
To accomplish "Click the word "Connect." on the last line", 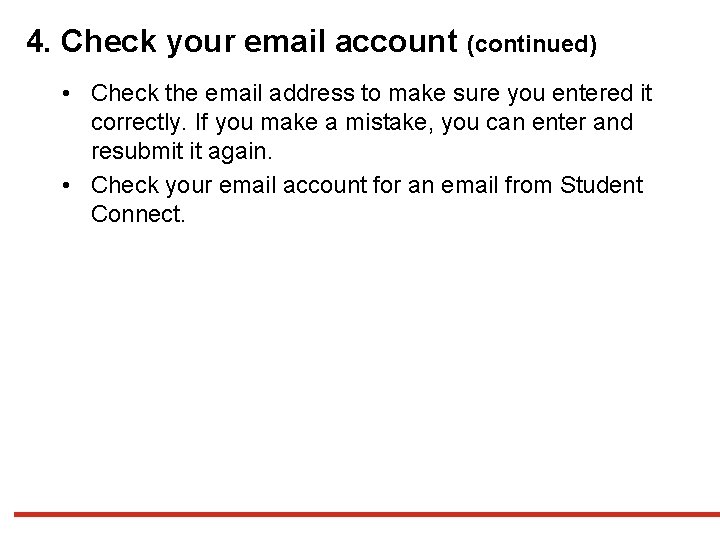I will 138,215.
